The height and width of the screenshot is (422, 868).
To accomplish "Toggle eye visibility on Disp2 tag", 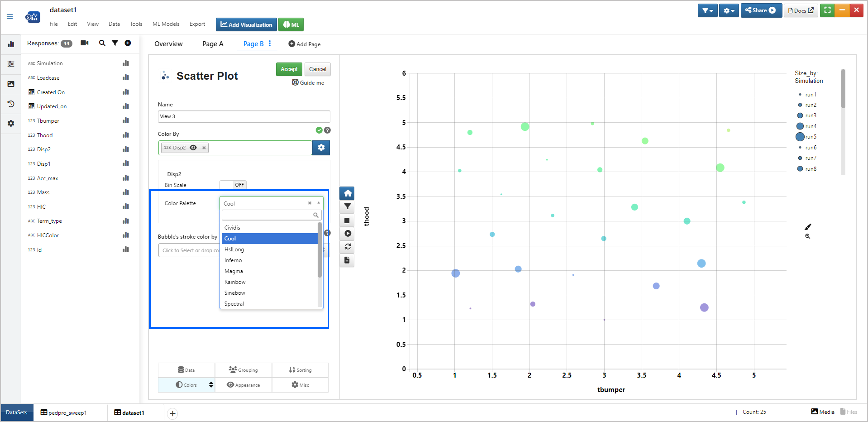I will [193, 148].
